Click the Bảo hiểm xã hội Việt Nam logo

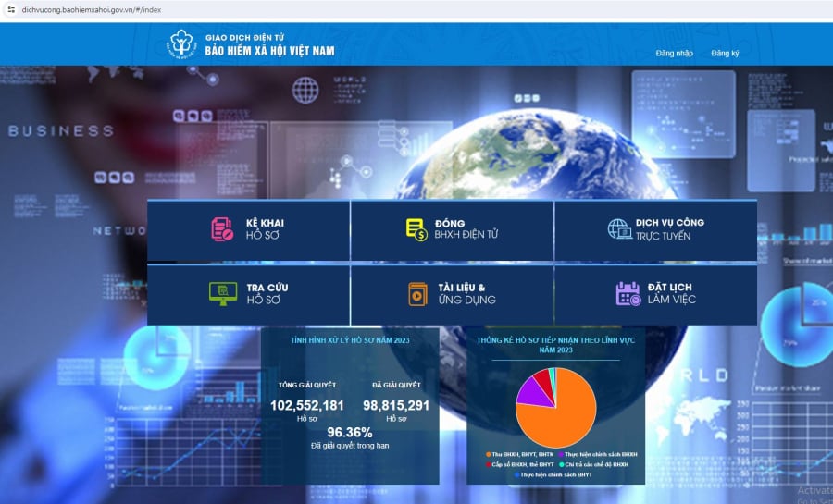pyautogui.click(x=181, y=43)
